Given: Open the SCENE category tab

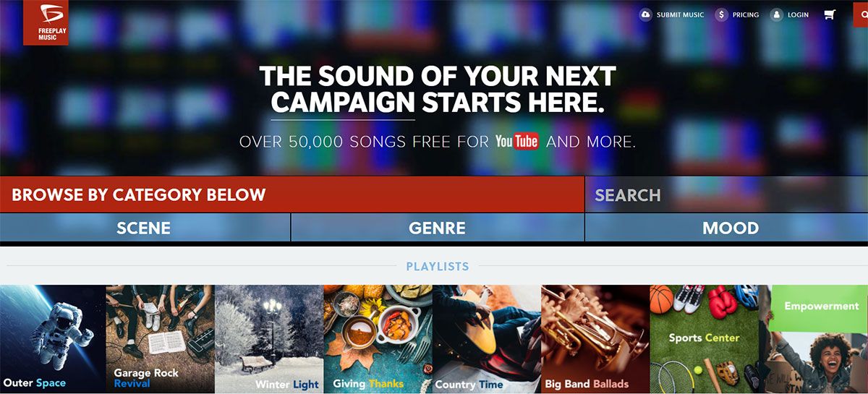Looking at the screenshot, I should click(145, 228).
